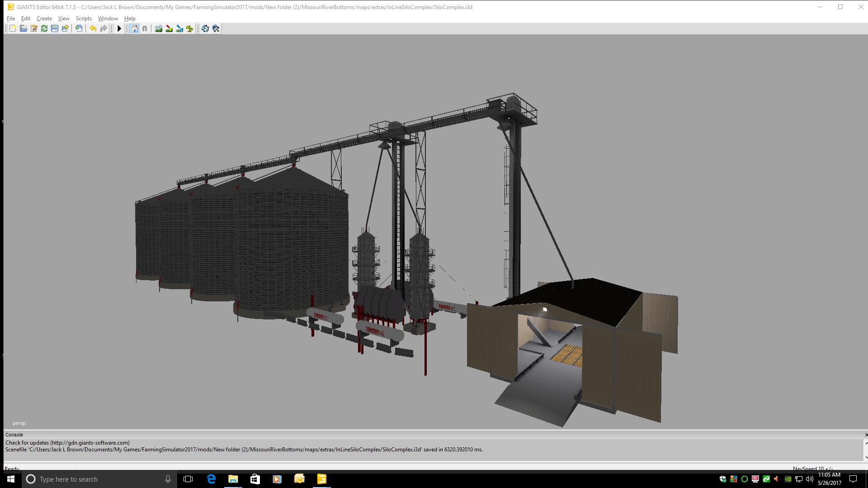This screenshot has height=488, width=868.
Task: Save the scene with floppy disk icon
Action: coord(55,28)
